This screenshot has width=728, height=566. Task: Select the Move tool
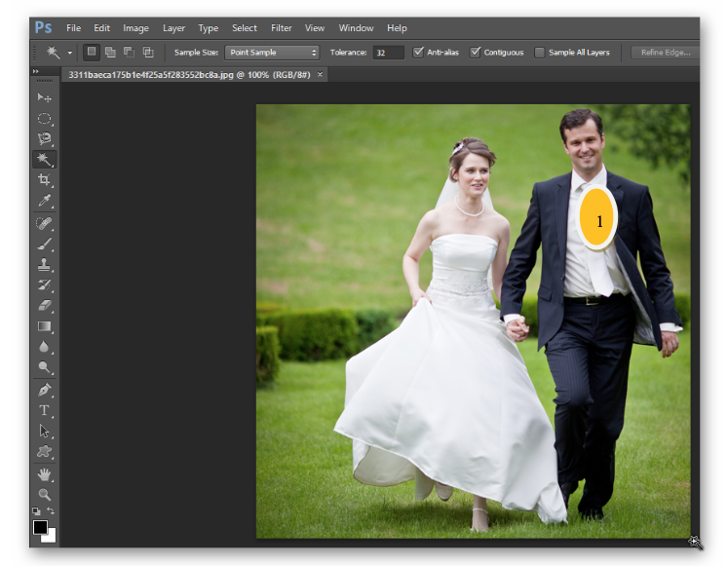[44, 97]
